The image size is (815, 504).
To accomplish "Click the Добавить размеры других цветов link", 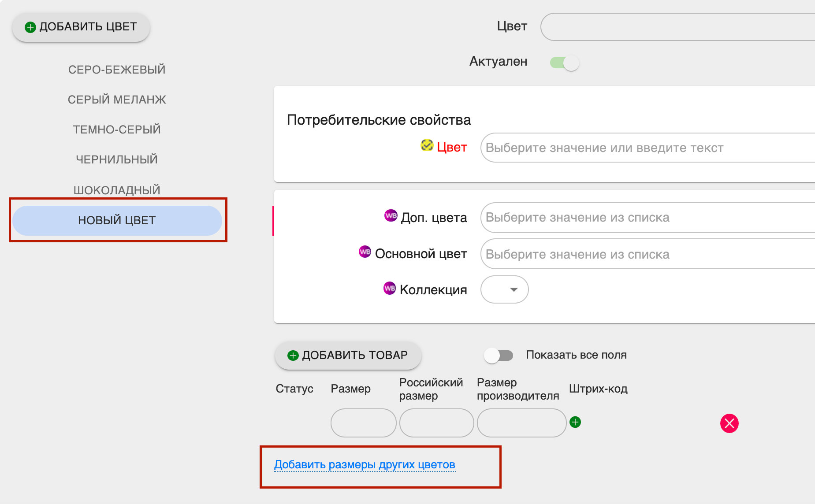I will [x=365, y=465].
